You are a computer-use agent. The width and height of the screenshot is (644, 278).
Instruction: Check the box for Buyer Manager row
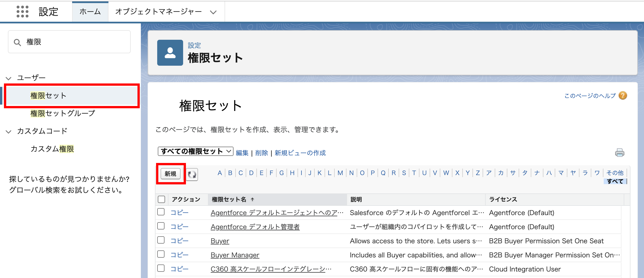(161, 254)
